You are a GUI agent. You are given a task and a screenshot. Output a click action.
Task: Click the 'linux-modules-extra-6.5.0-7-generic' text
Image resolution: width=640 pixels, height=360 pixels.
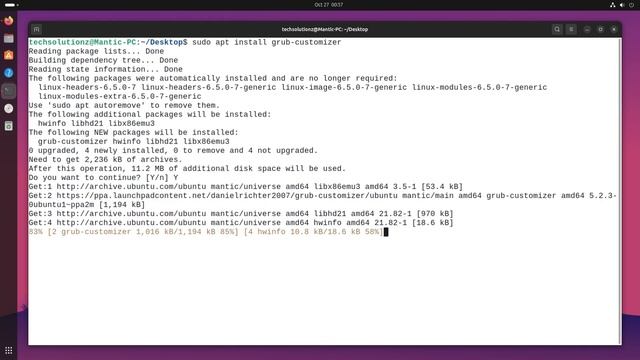click(120, 96)
